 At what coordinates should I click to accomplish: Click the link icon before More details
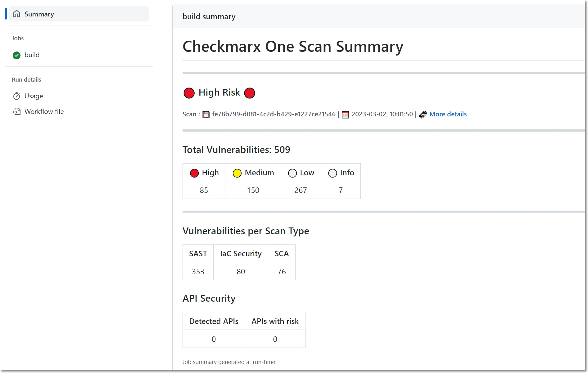[x=423, y=115]
